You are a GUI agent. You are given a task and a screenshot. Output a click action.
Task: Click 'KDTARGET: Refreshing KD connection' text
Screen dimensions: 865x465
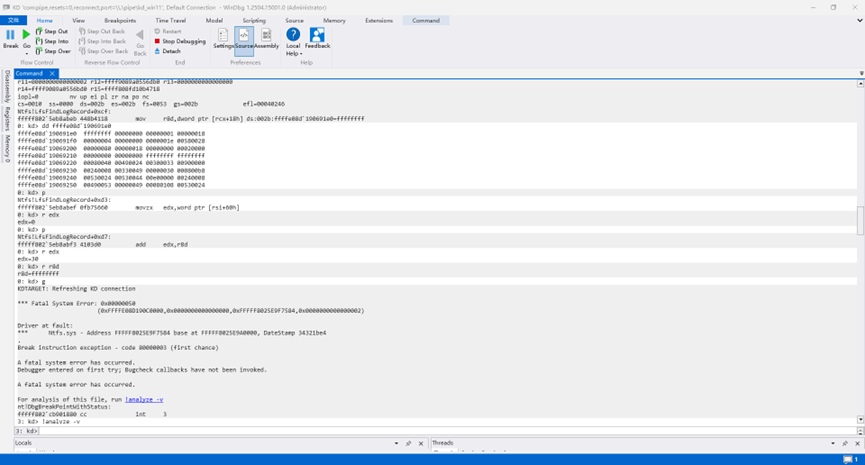[x=76, y=288]
